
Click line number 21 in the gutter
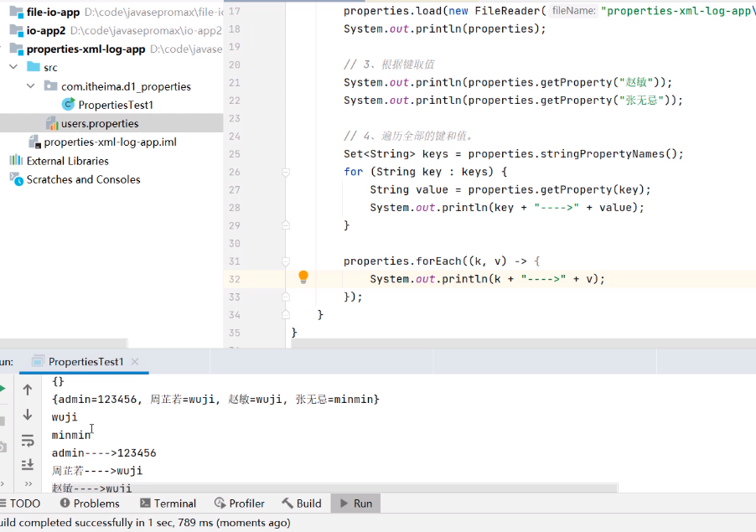[235, 82]
